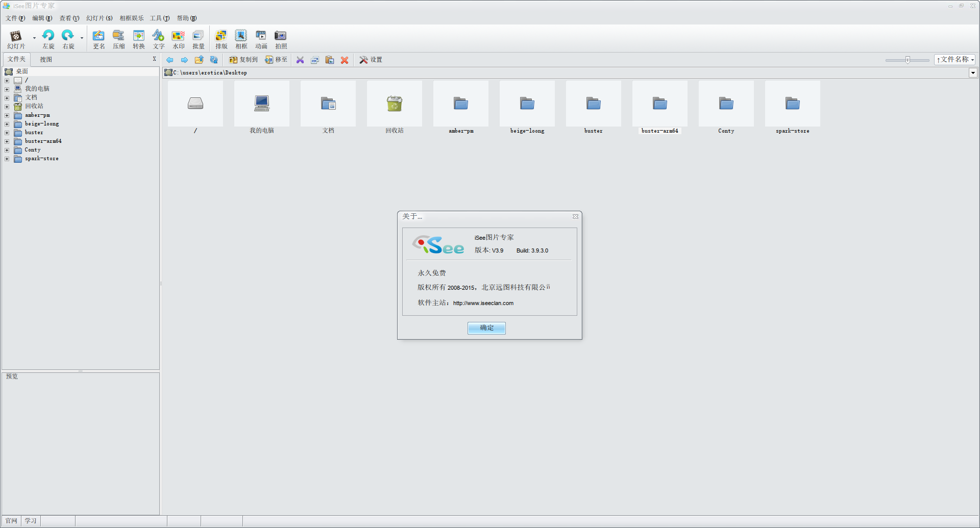
Task: Open the layout (排版) tool
Action: tap(221, 36)
